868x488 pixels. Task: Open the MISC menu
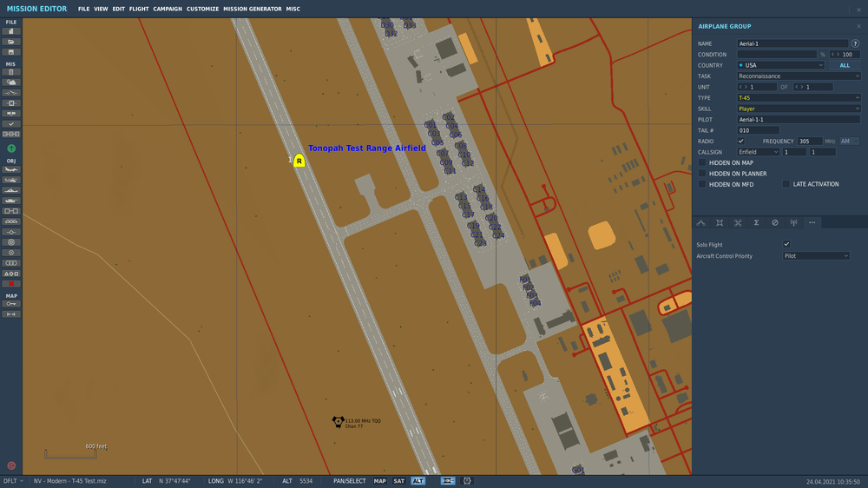point(293,9)
